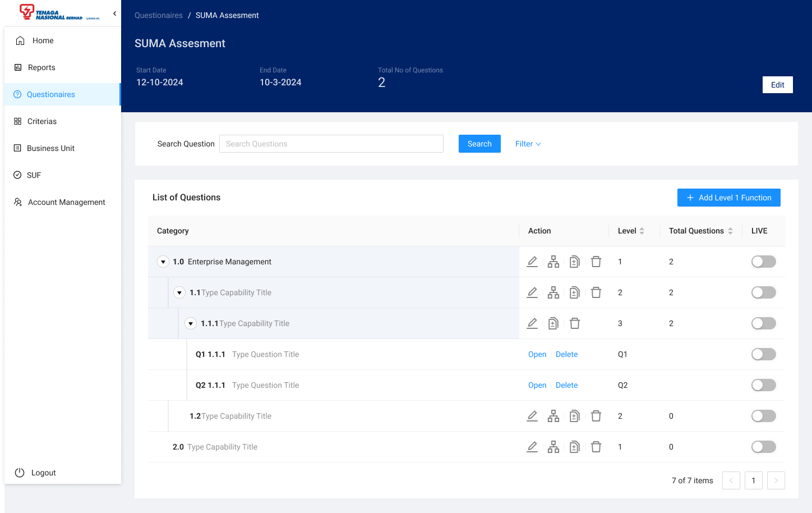Open the Filter dropdown

click(x=528, y=144)
